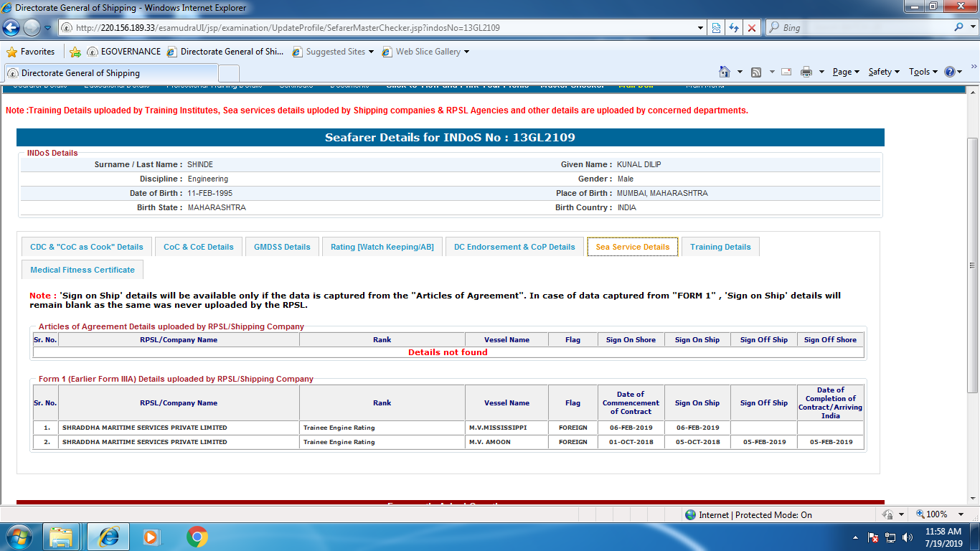Click the browser Back arrow button
Screen dimensions: 980x551
pos(12,28)
